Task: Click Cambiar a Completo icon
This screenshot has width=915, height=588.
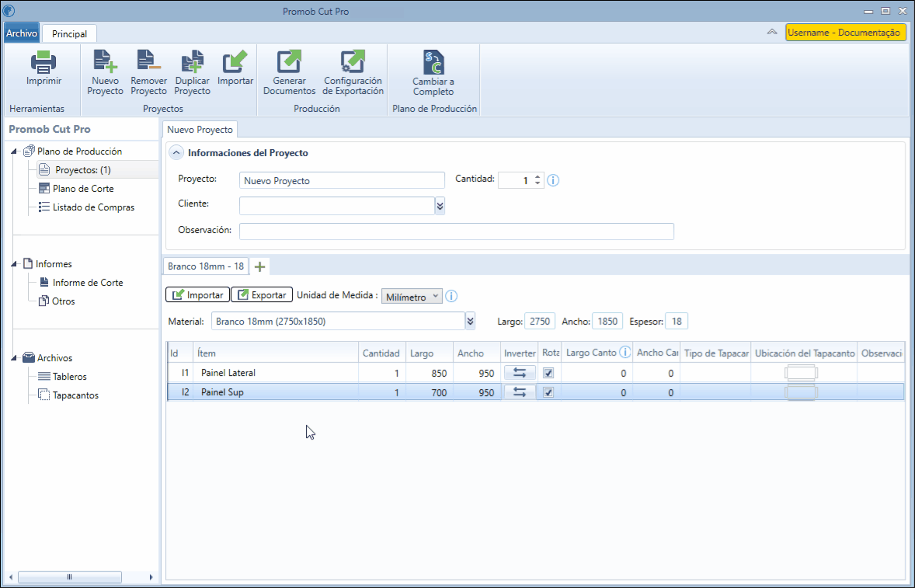Action: tap(433, 62)
